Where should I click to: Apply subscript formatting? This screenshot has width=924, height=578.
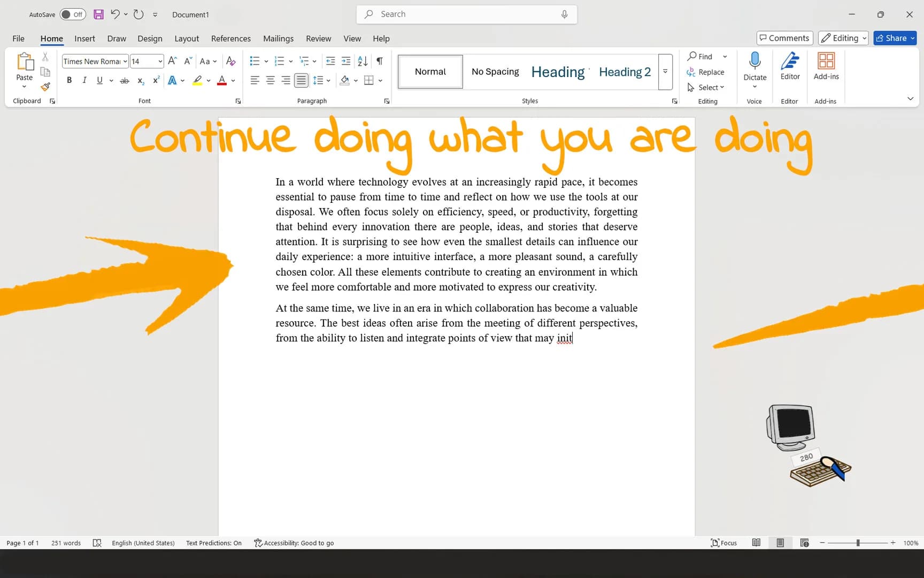pyautogui.click(x=141, y=80)
